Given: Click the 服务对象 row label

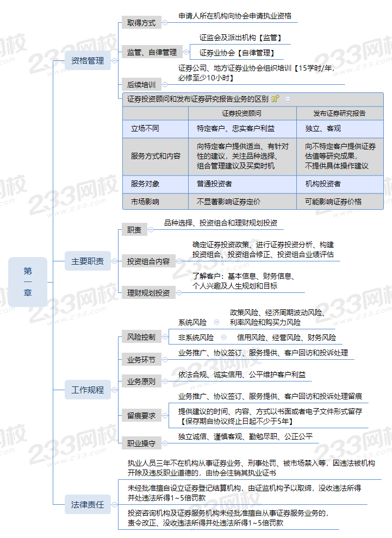Looking at the screenshot, I should tap(155, 184).
